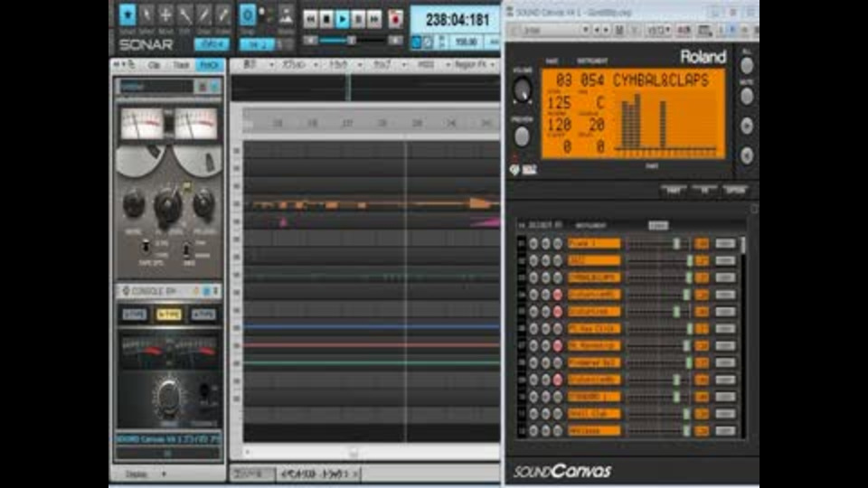Switch to the Draw tool
This screenshot has width=868, height=488.
(x=203, y=15)
